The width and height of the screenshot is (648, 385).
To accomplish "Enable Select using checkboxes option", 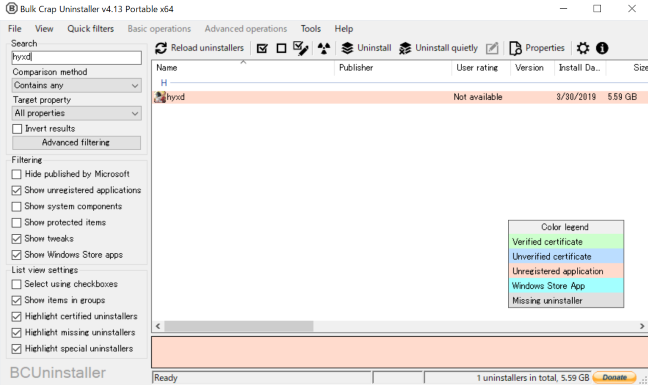I will (x=17, y=284).
